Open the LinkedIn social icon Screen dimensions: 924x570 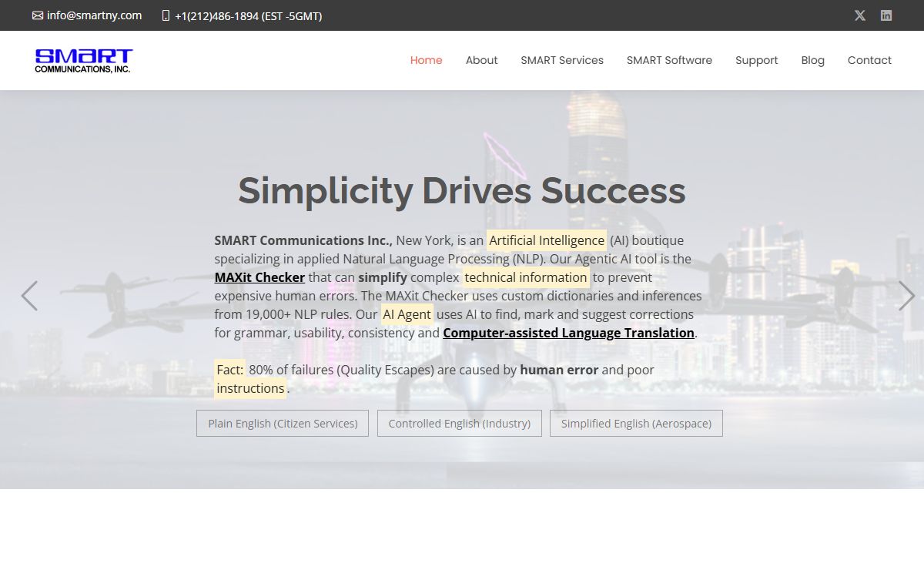pyautogui.click(x=886, y=15)
